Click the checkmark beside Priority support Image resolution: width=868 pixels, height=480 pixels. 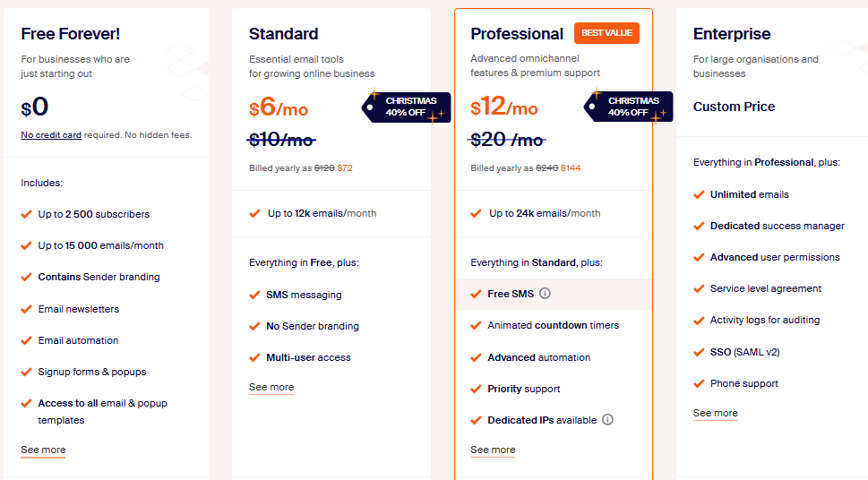pos(476,389)
